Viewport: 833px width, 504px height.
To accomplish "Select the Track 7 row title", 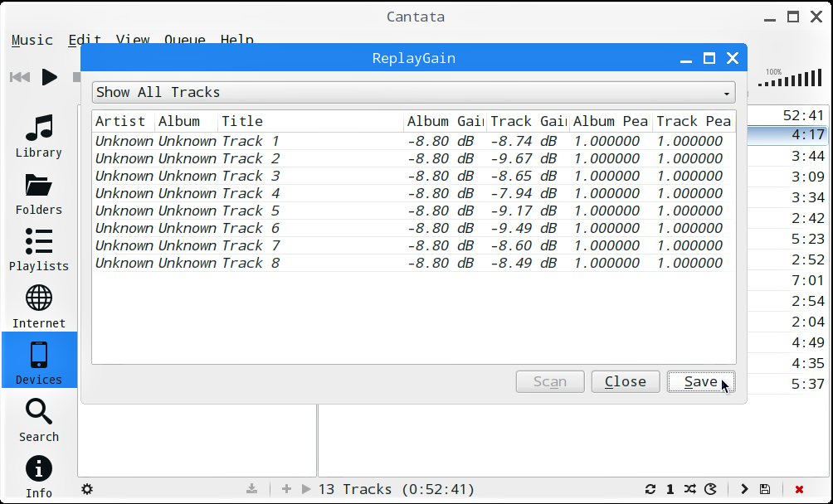I will 251,245.
